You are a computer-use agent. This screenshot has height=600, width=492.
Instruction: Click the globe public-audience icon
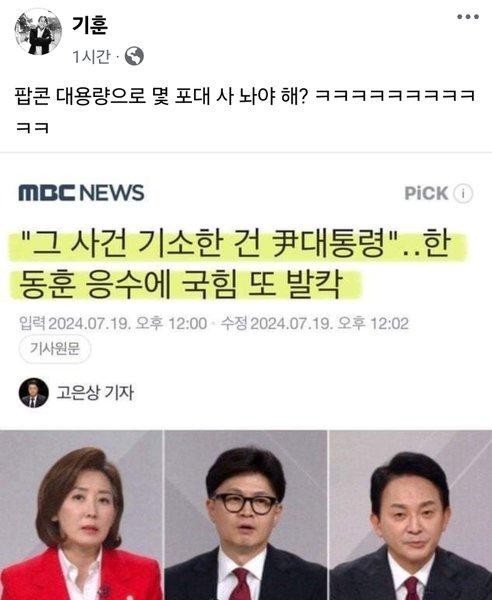(x=134, y=56)
